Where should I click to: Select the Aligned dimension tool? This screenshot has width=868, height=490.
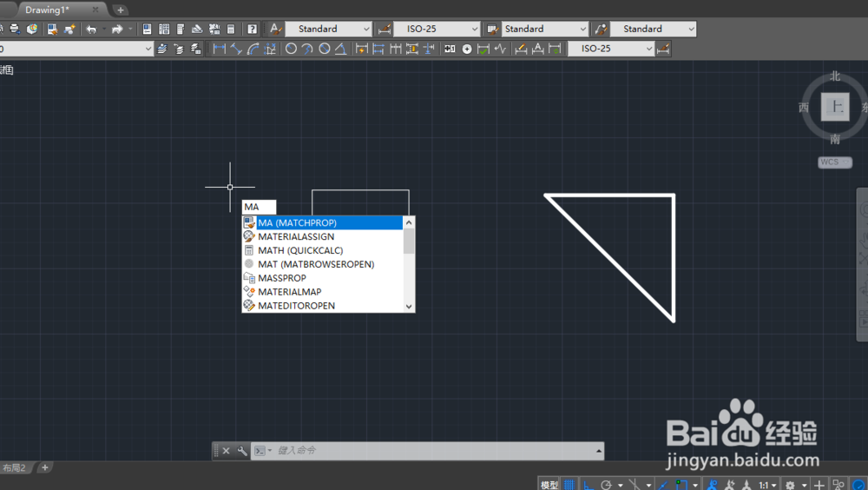[236, 49]
